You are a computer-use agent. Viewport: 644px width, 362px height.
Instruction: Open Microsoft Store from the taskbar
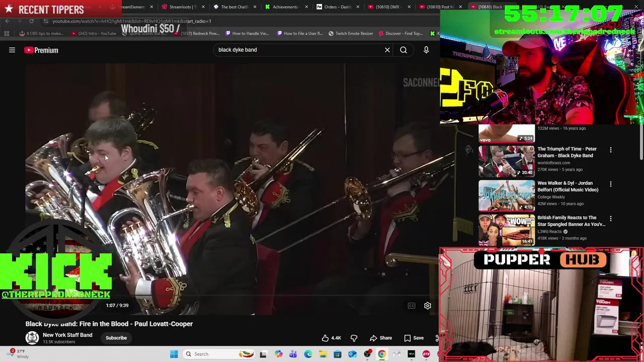(x=338, y=354)
